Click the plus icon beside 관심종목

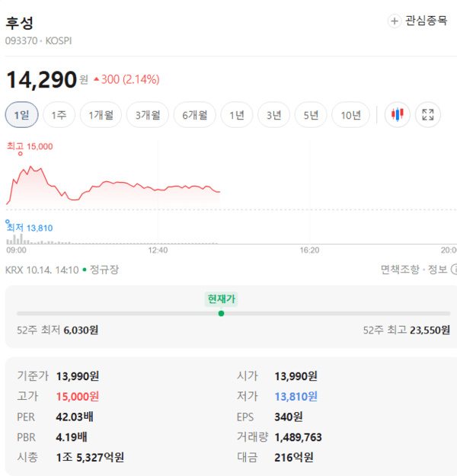click(394, 21)
